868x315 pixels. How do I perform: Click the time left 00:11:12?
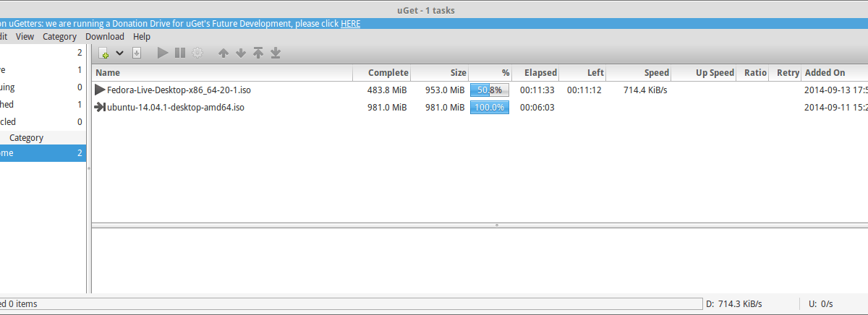[x=584, y=90]
